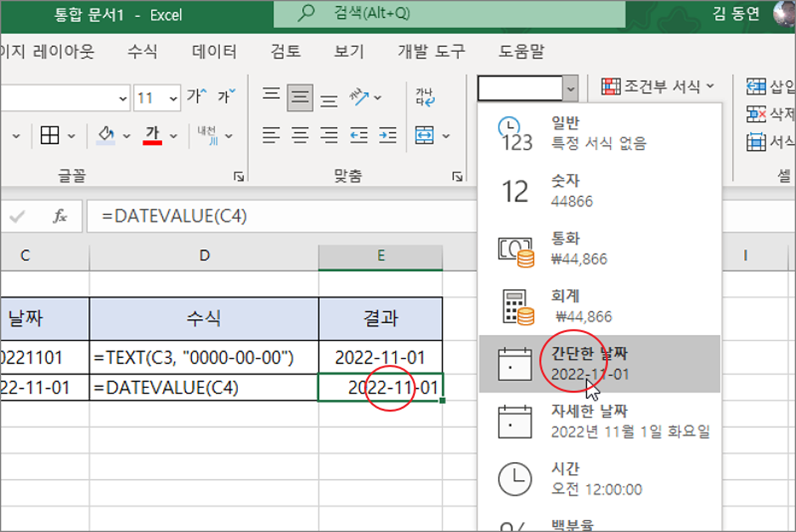
Task: Open the text orientation dropdown arrow
Action: [378, 98]
